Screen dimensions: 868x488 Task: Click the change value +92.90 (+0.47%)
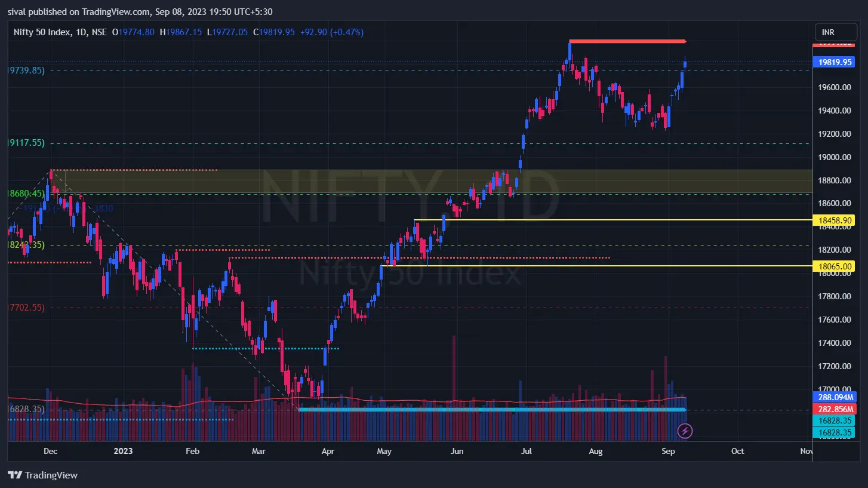[331, 32]
